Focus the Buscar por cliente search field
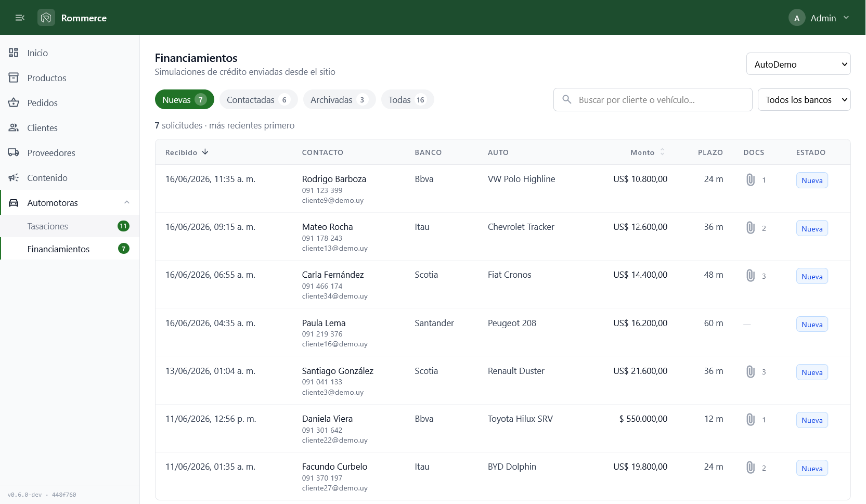The height and width of the screenshot is (504, 866). click(653, 99)
